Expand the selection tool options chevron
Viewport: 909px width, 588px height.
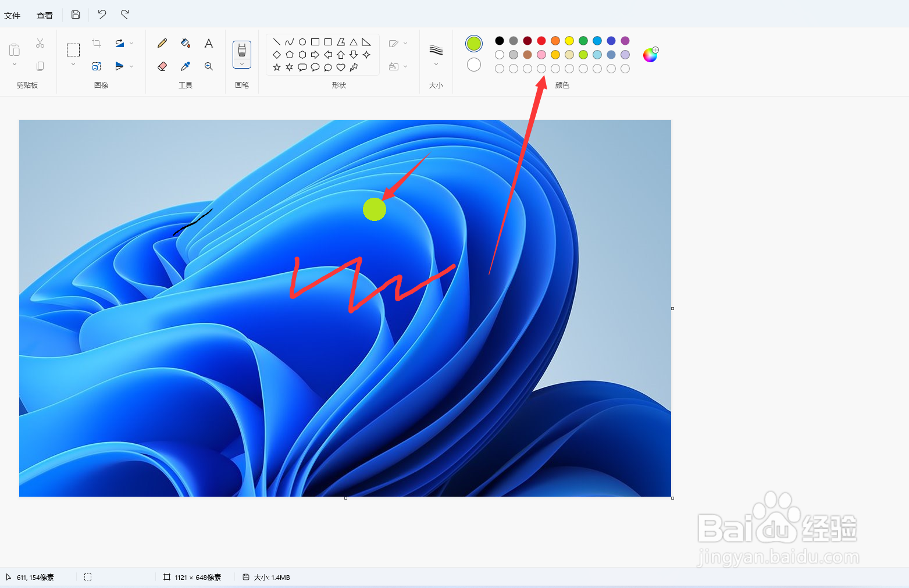[x=73, y=65]
